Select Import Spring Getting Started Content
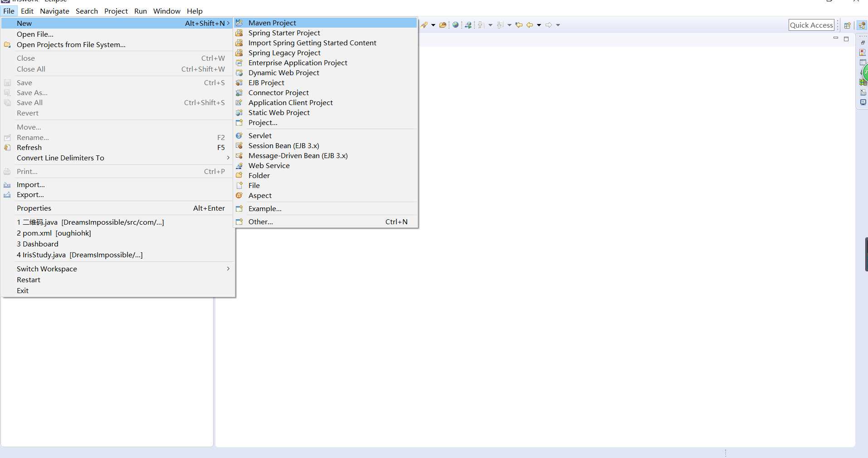Viewport: 868px width, 458px height. click(x=325, y=43)
